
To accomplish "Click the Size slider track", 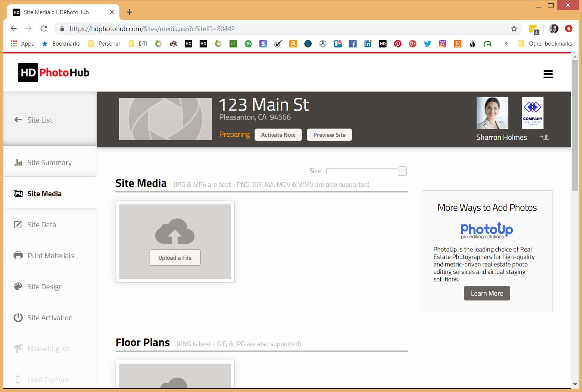I will pos(362,171).
